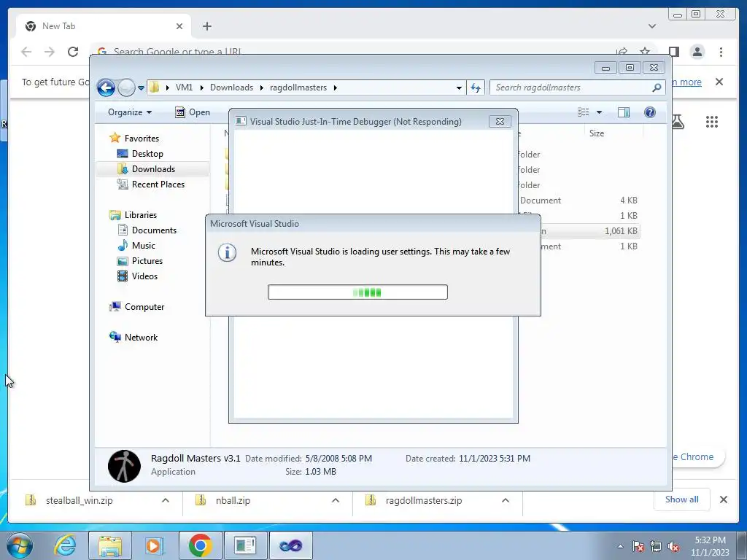The width and height of the screenshot is (747, 560).
Task: Click Chrome forward button
Action: click(x=50, y=52)
